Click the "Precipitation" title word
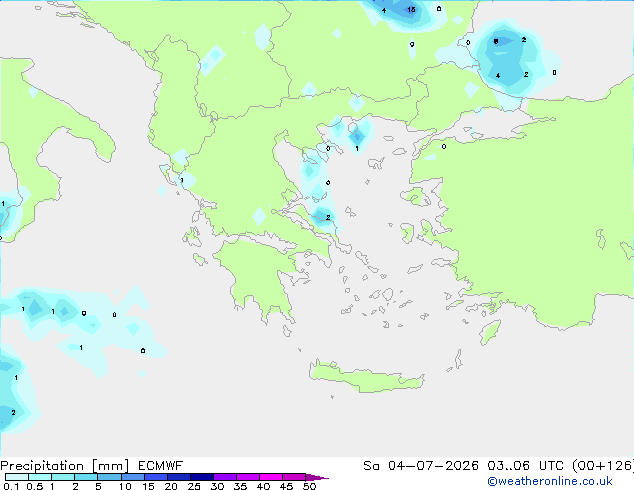Image resolution: width=634 pixels, height=490 pixels. tap(42, 466)
